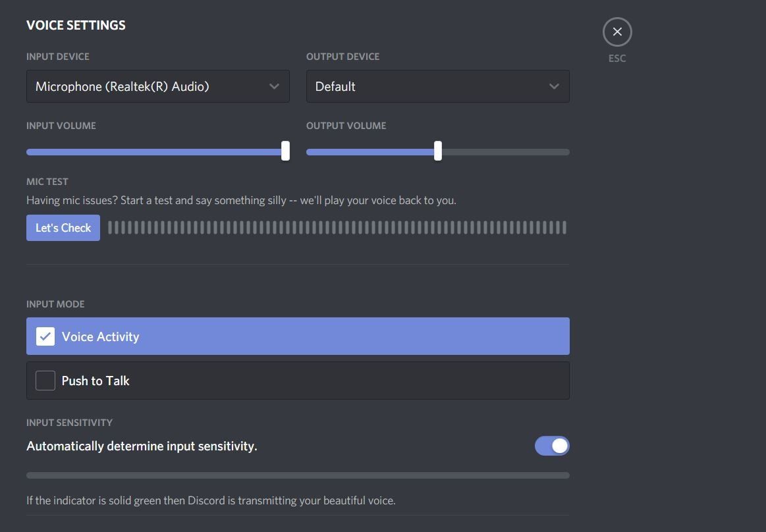Adjust the Input Volume slider handle
This screenshot has width=766, height=532.
pyautogui.click(x=285, y=151)
